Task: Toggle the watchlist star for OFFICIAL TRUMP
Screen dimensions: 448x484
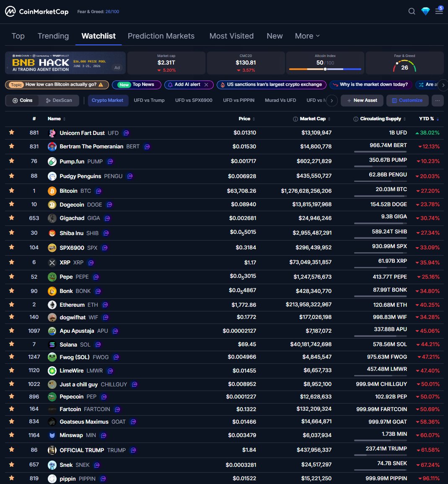Action: 12,449
